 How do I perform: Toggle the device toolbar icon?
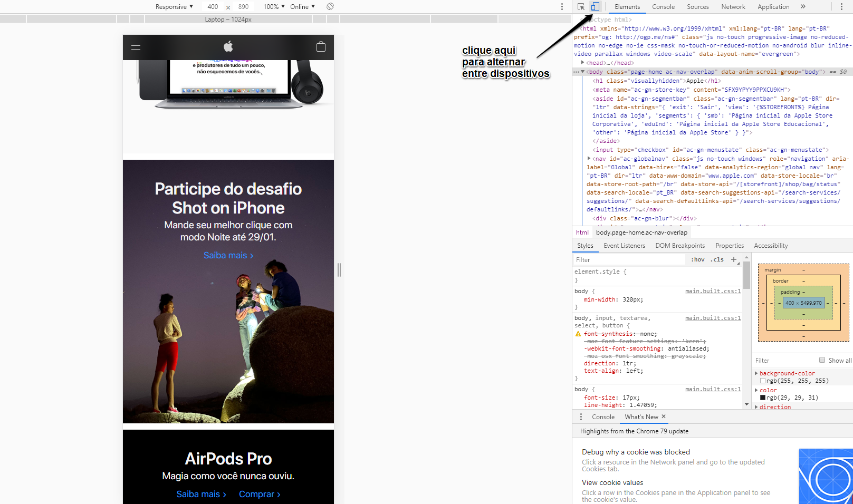coord(595,6)
